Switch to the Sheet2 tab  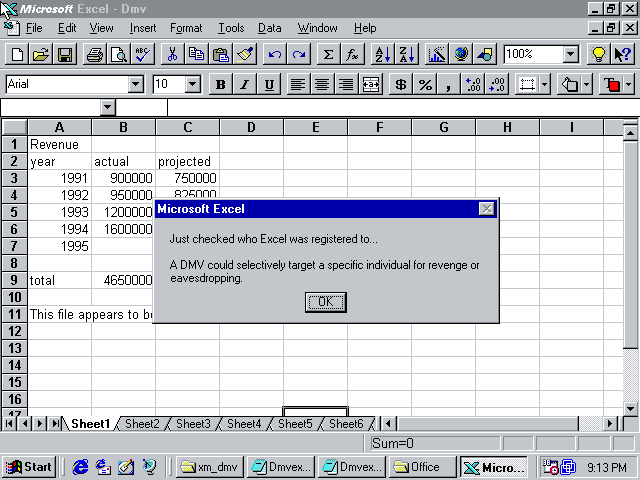142,424
